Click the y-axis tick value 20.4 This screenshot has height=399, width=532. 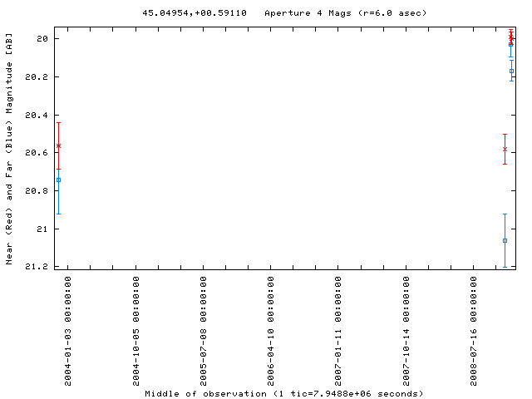pos(37,116)
